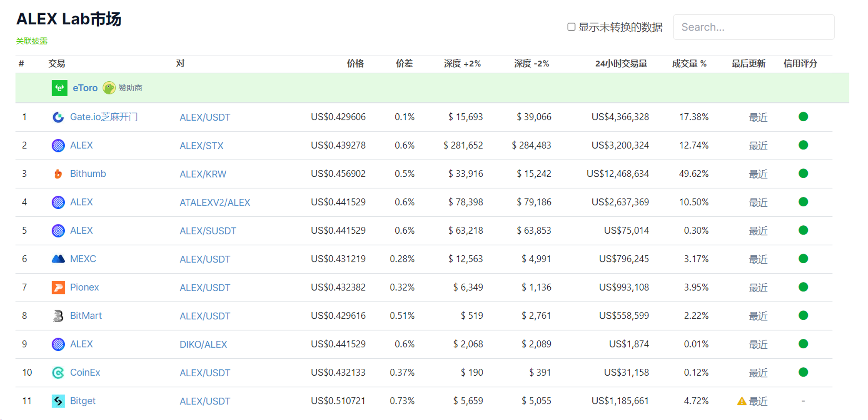Select the Bithumb exchange icon
Image resolution: width=868 pixels, height=420 pixels.
tap(59, 173)
